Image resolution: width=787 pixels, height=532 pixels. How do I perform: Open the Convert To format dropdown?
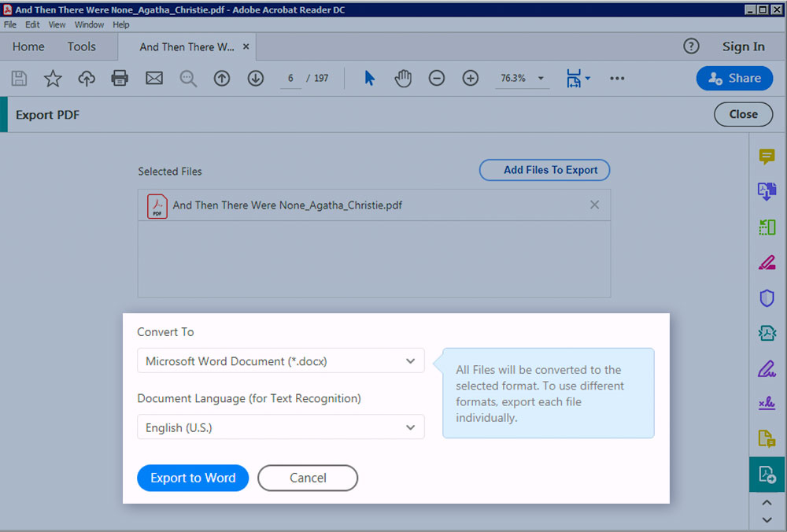click(280, 360)
